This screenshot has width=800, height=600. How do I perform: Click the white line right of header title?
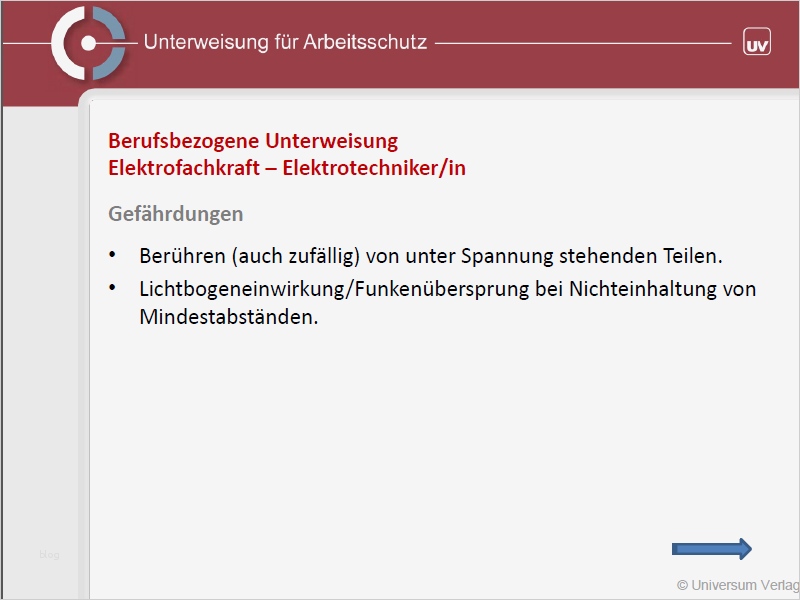[x=583, y=43]
